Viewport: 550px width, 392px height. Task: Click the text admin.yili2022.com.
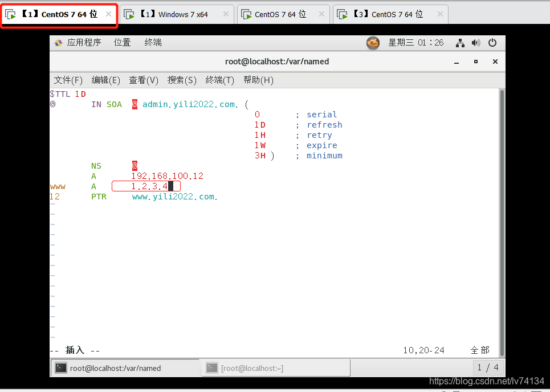coord(190,104)
